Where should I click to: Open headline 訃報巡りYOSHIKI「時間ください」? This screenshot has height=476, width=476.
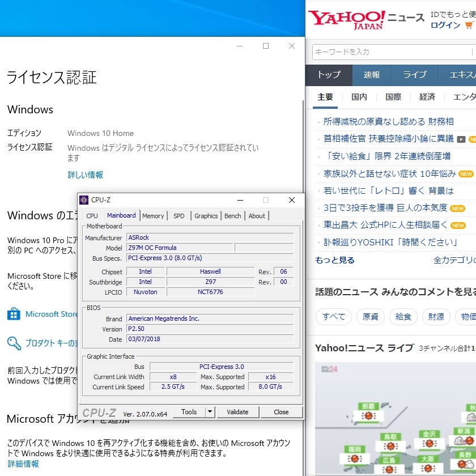click(390, 243)
